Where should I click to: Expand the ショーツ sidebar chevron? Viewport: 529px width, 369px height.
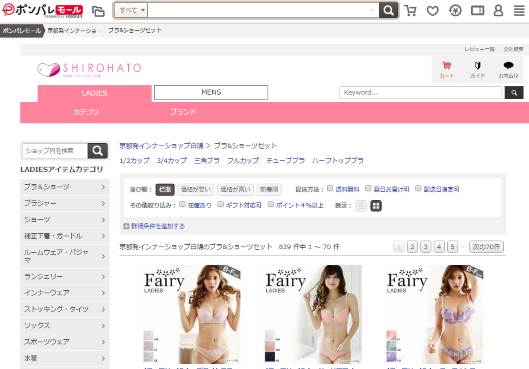pyautogui.click(x=103, y=220)
